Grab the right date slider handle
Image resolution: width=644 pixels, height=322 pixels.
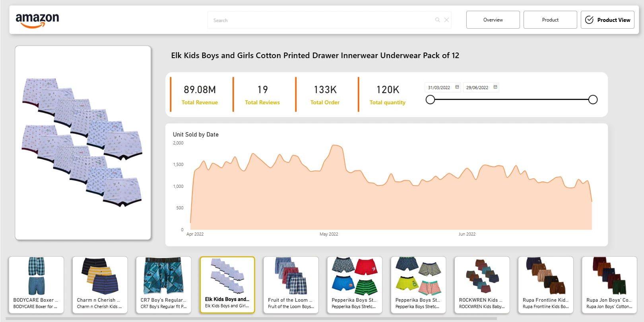pos(593,100)
